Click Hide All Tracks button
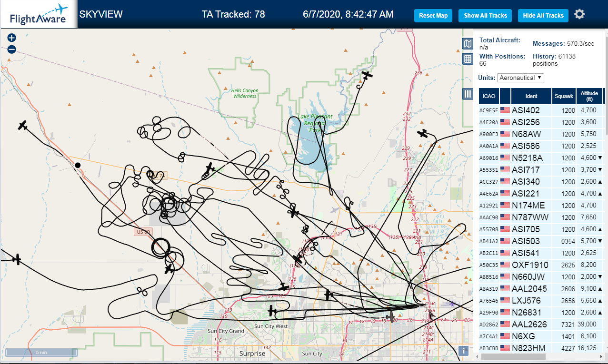This screenshot has height=364, width=608. tap(543, 16)
